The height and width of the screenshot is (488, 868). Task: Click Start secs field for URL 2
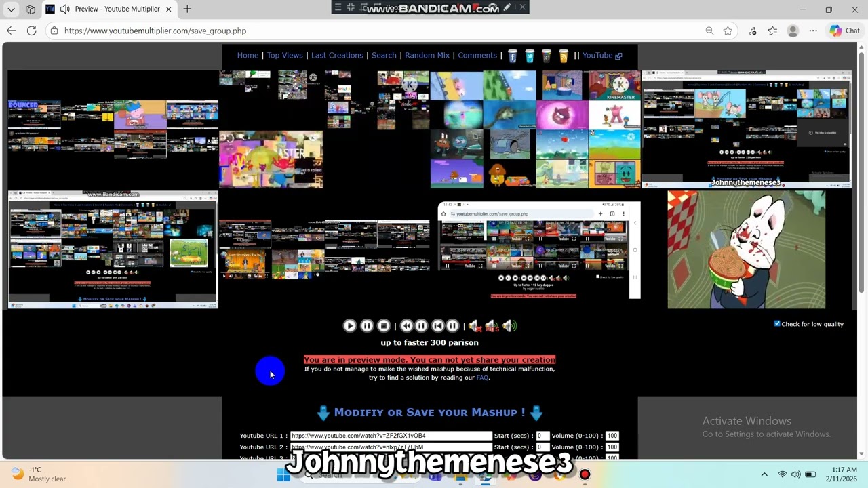pyautogui.click(x=542, y=447)
